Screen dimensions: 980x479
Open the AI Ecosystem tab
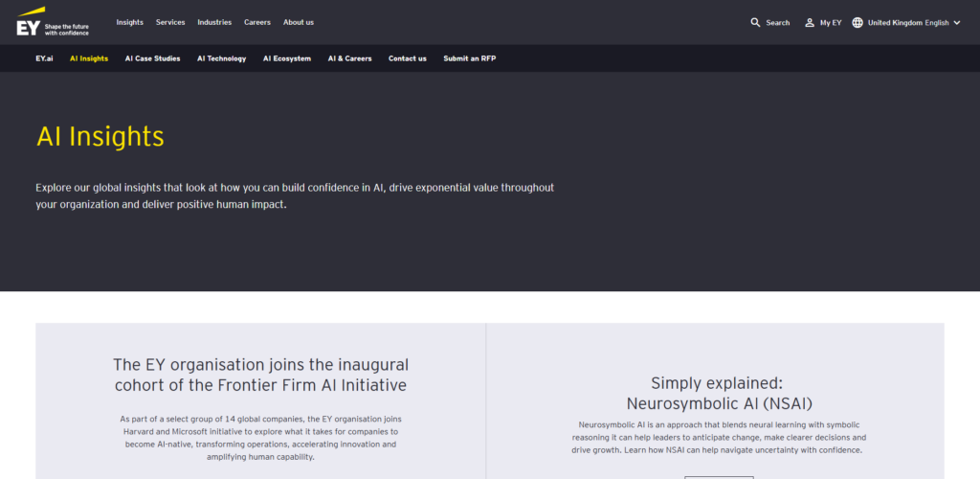287,58
